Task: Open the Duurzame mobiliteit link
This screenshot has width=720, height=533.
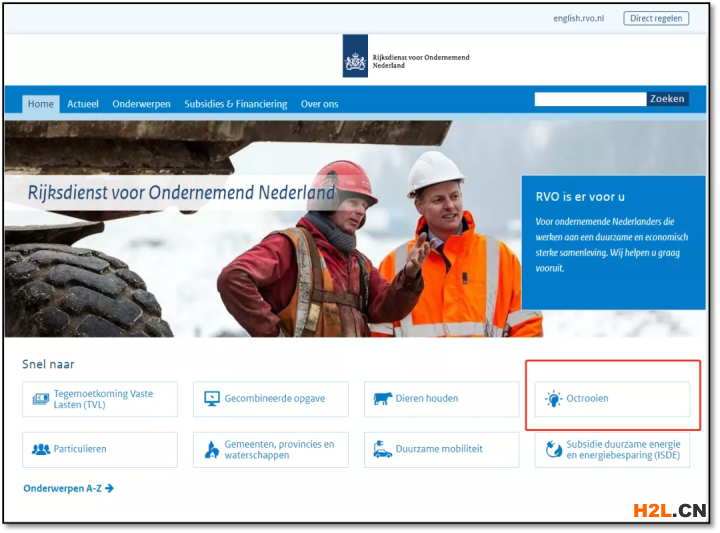Action: tap(441, 449)
